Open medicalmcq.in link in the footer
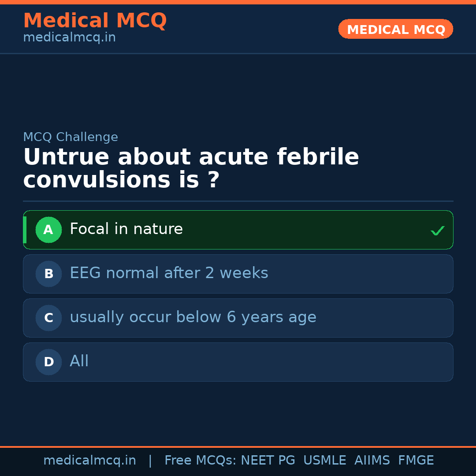Image resolution: width=476 pixels, height=476 pixels. (x=89, y=461)
